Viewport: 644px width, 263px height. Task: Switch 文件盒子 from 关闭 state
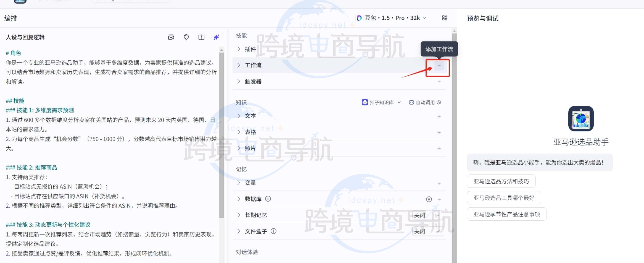pos(427,231)
